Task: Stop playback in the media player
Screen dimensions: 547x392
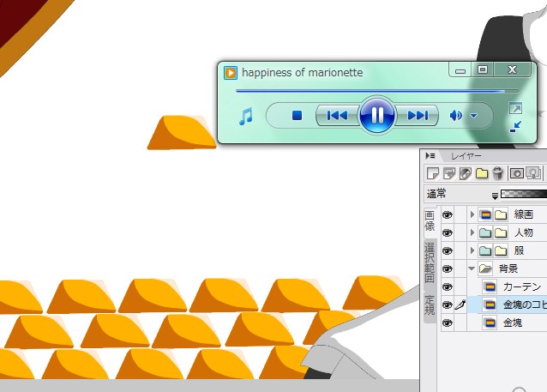Action: pos(297,115)
